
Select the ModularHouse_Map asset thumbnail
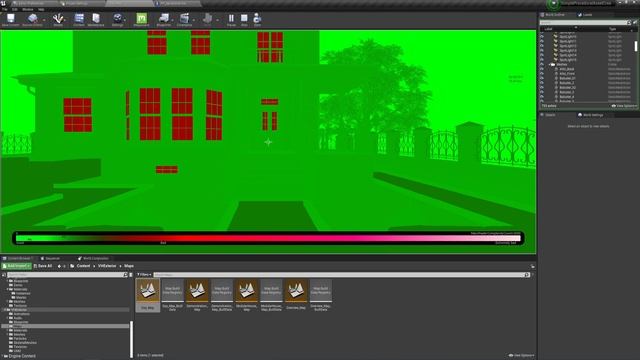tap(247, 295)
